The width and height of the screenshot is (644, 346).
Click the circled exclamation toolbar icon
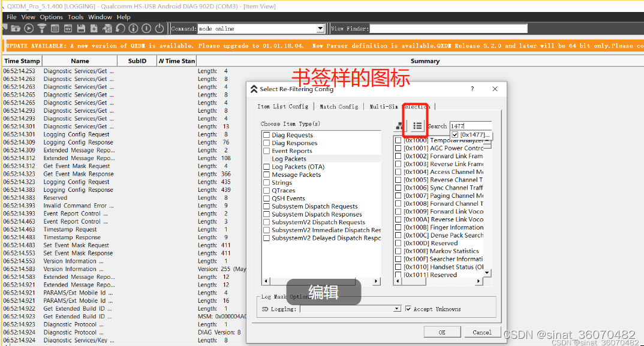147,28
